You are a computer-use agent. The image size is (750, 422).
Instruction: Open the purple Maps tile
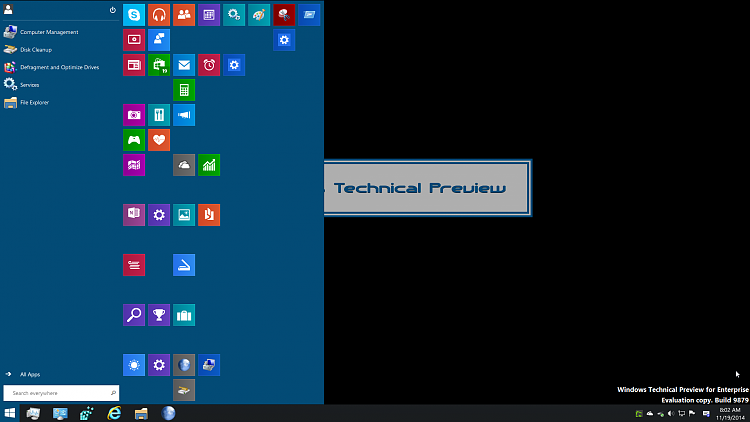point(134,165)
